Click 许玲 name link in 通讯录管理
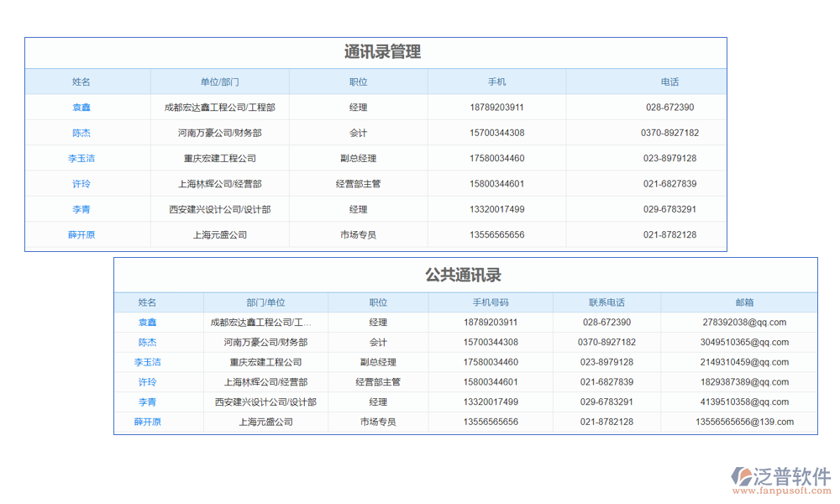The image size is (840, 504). [81, 183]
